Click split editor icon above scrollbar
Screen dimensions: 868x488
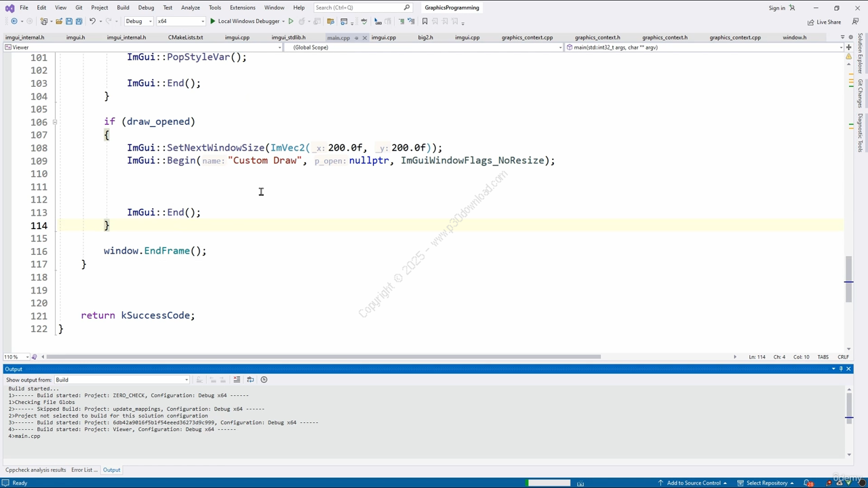tap(848, 47)
